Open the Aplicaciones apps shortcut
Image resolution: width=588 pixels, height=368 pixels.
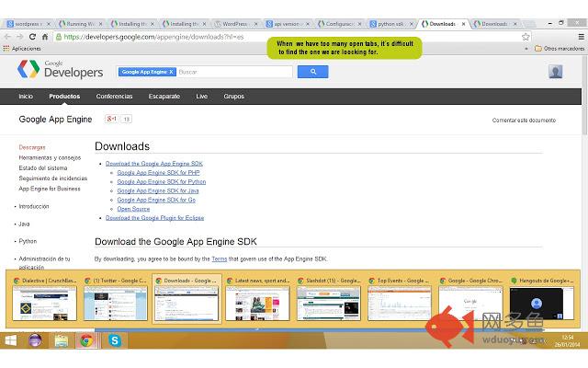(x=22, y=49)
